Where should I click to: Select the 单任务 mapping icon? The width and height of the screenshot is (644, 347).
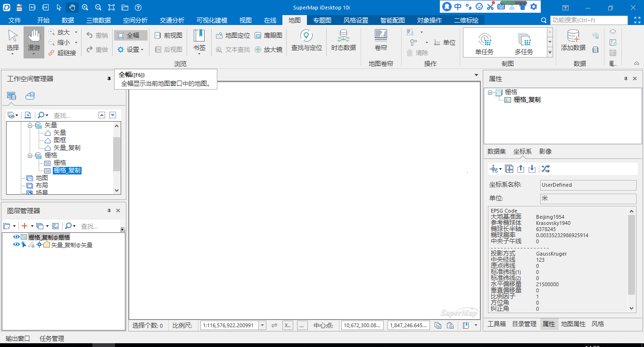[484, 40]
